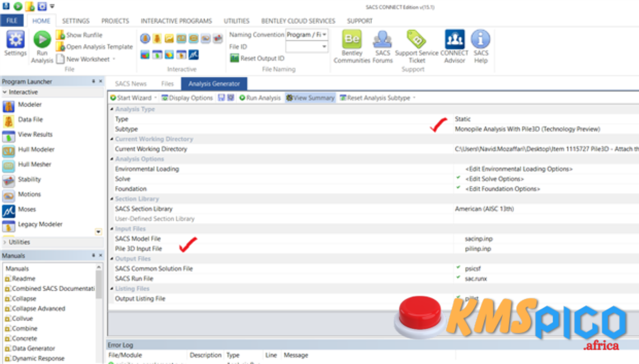Toggle the Foundation option checkmark
Viewport: 639px width, 364px height.
[x=458, y=187]
